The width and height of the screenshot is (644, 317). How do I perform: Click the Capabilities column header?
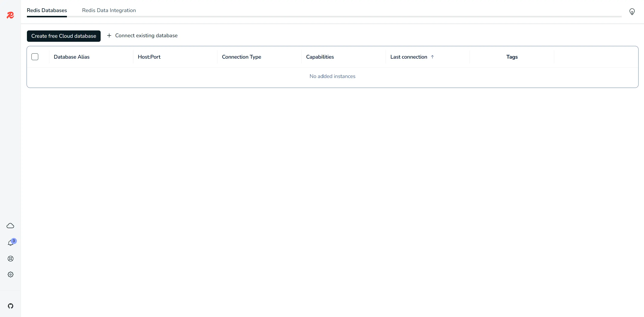pos(320,57)
